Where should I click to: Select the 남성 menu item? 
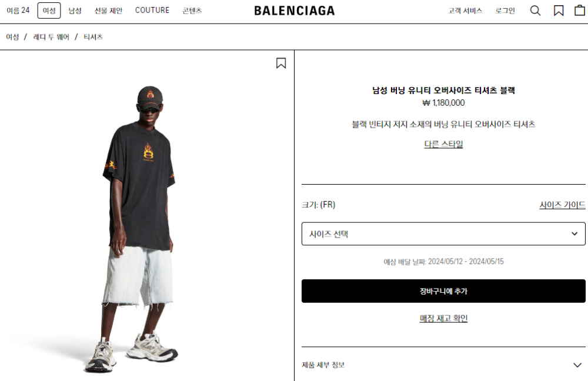coord(75,11)
